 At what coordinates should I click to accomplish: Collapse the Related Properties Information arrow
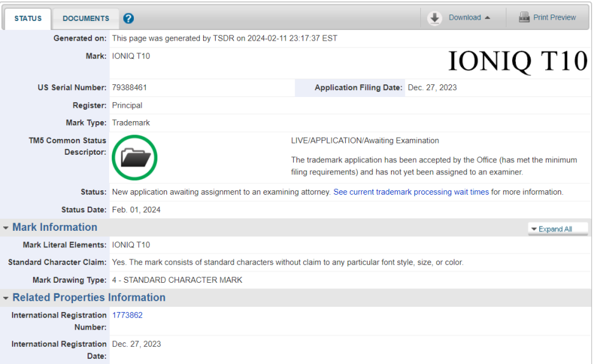(x=6, y=298)
